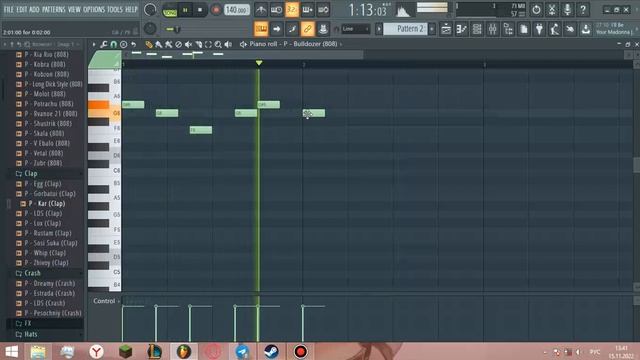Select the Slice tool in piano roll toolbar
This screenshot has width=640, height=360.
tap(198, 44)
